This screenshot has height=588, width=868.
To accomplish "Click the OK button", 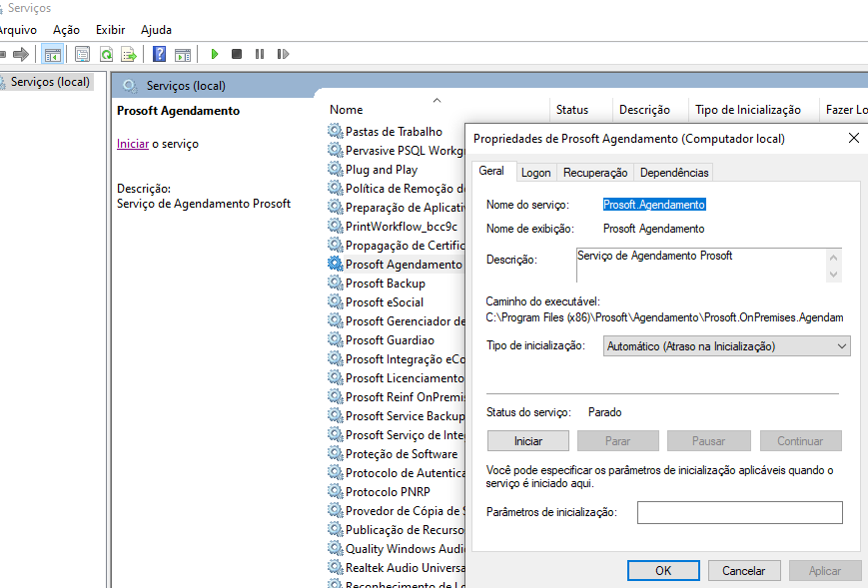I will (x=663, y=571).
